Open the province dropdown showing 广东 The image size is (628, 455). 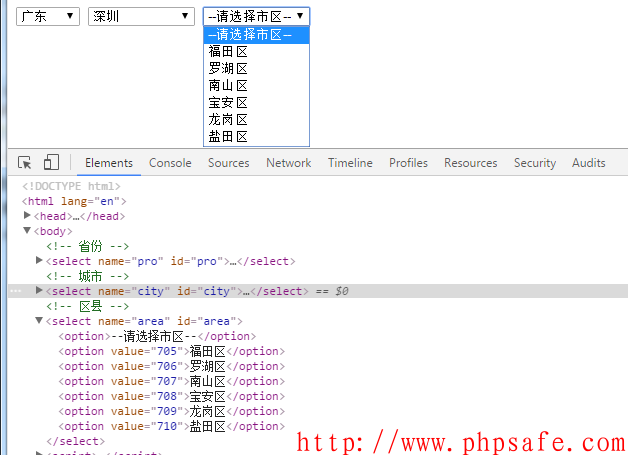coord(48,16)
